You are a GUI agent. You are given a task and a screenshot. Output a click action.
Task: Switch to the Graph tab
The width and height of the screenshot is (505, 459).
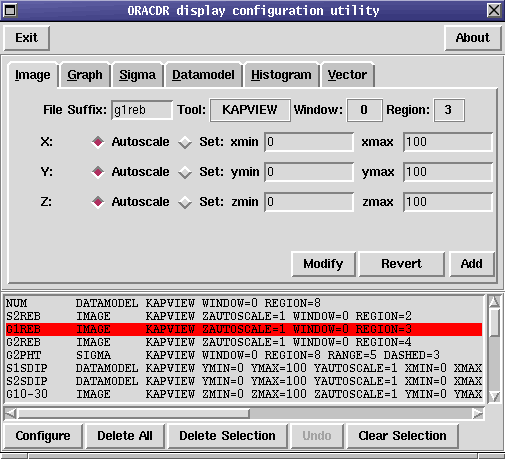[85, 75]
